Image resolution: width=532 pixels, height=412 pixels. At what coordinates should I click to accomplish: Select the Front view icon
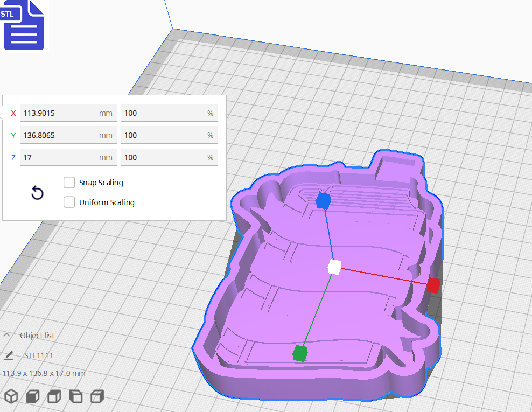(32, 396)
